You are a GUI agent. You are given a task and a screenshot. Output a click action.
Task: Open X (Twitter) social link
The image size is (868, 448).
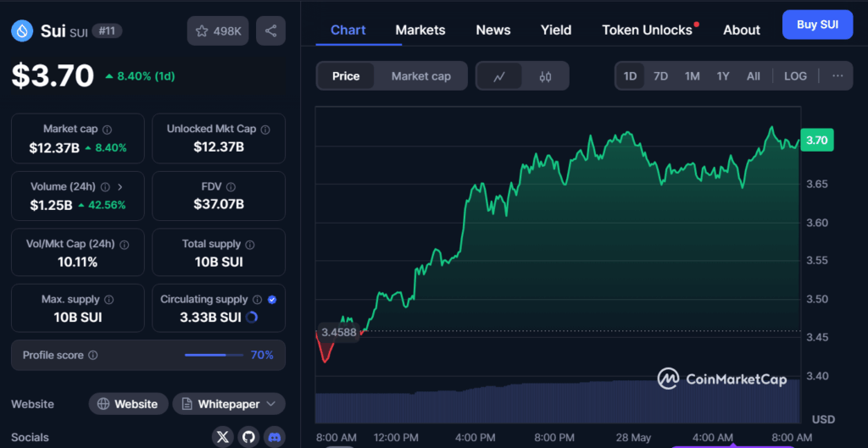tap(223, 438)
